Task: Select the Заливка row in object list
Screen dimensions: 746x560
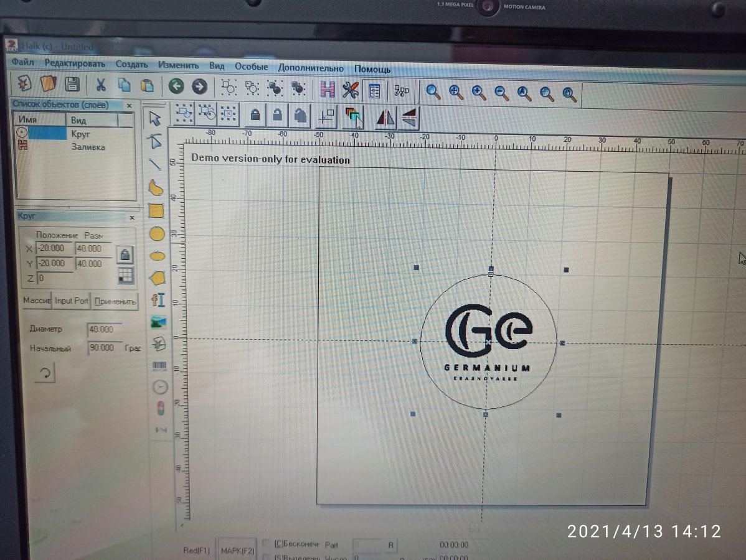Action: 74,147
